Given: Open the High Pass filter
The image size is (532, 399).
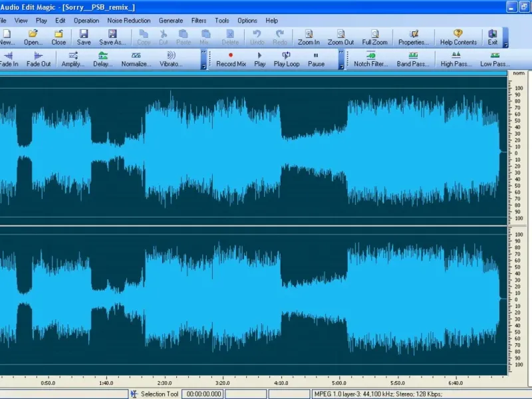Looking at the screenshot, I should point(456,59).
